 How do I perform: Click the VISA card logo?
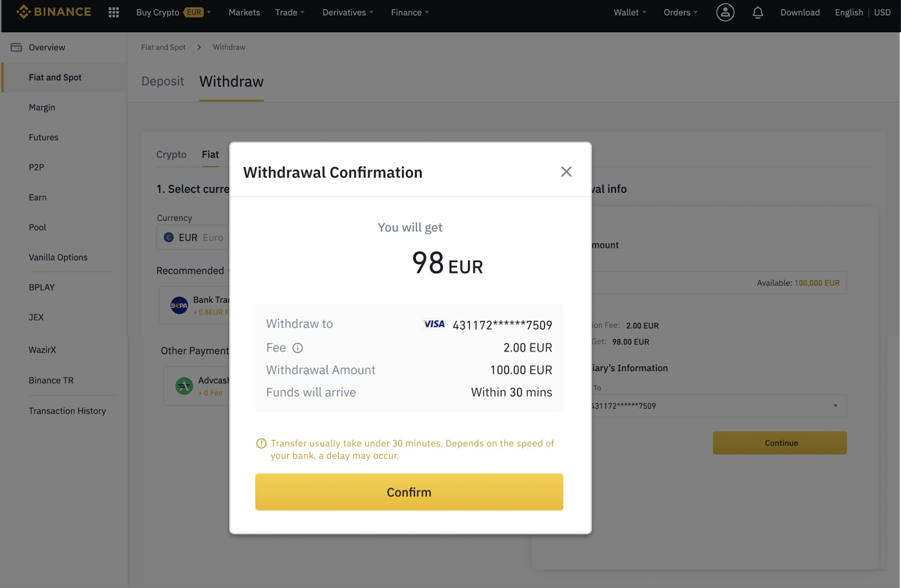(434, 324)
